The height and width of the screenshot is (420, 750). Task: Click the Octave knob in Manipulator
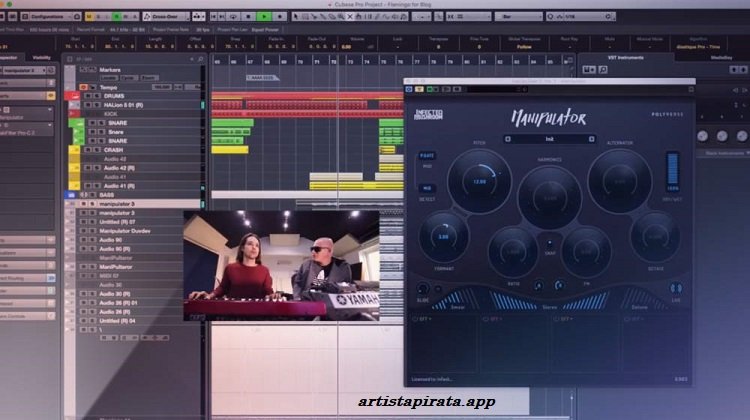pos(655,237)
